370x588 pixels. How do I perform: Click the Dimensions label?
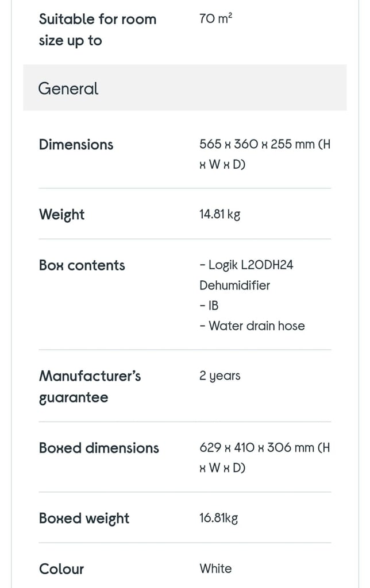tap(76, 145)
